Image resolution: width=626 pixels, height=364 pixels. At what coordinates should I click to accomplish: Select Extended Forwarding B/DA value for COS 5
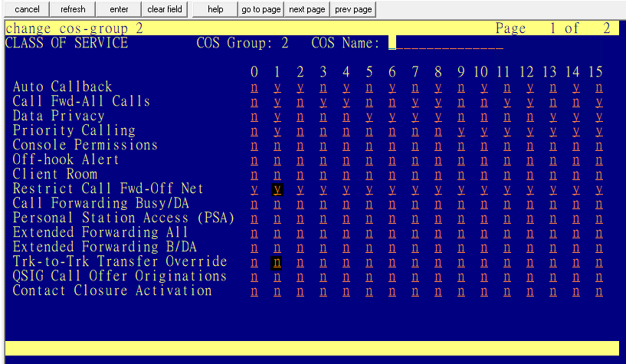pyautogui.click(x=369, y=248)
